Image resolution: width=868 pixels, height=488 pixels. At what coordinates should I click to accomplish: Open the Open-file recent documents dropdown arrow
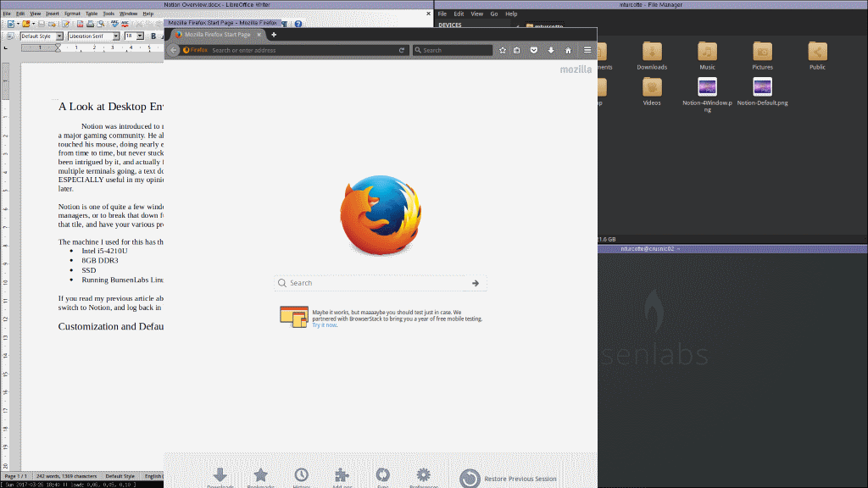point(33,24)
